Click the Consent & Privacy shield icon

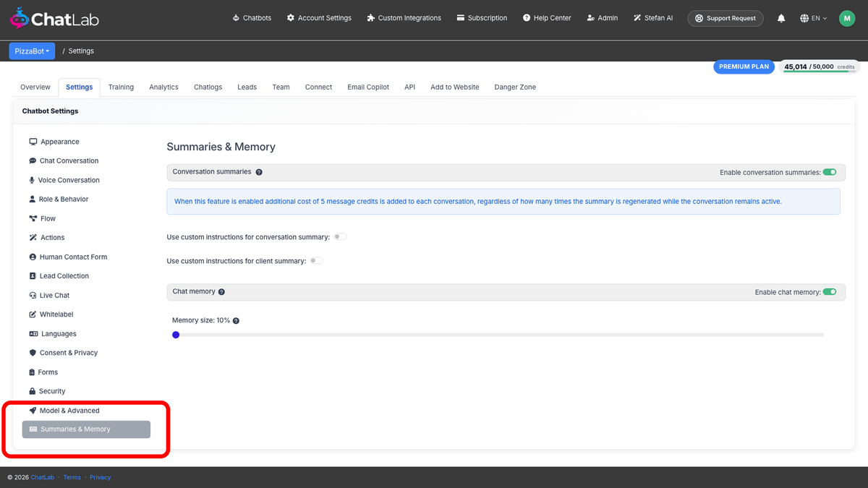tap(33, 353)
